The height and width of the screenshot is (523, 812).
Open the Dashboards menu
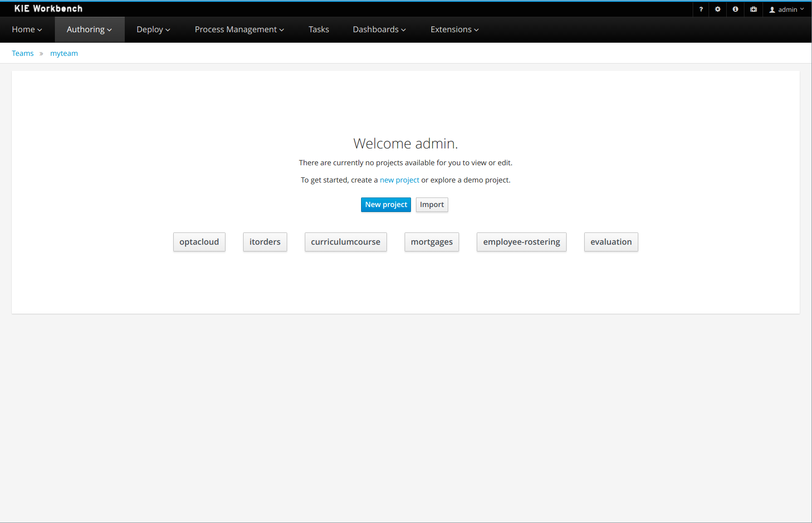(x=379, y=30)
